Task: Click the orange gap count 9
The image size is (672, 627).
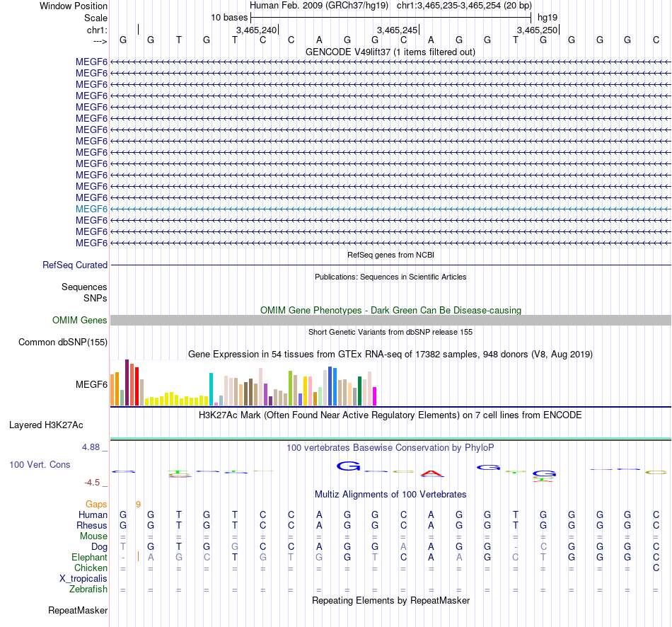Action: pyautogui.click(x=139, y=505)
